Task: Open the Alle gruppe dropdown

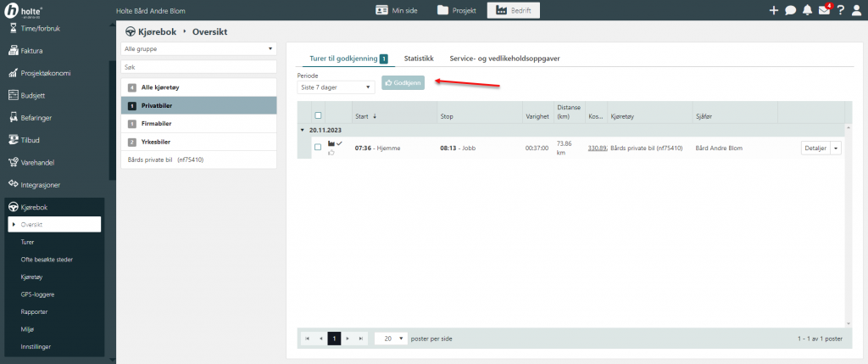Action: coord(199,49)
